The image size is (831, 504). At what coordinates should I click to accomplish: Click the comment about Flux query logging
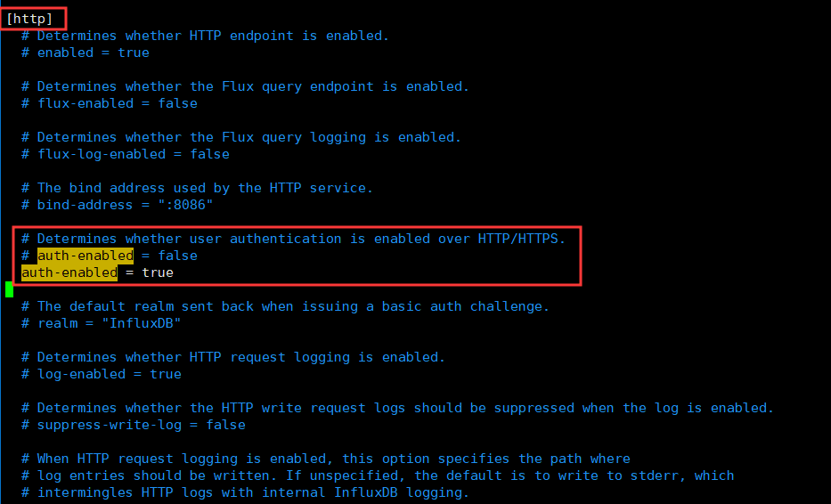(x=241, y=137)
